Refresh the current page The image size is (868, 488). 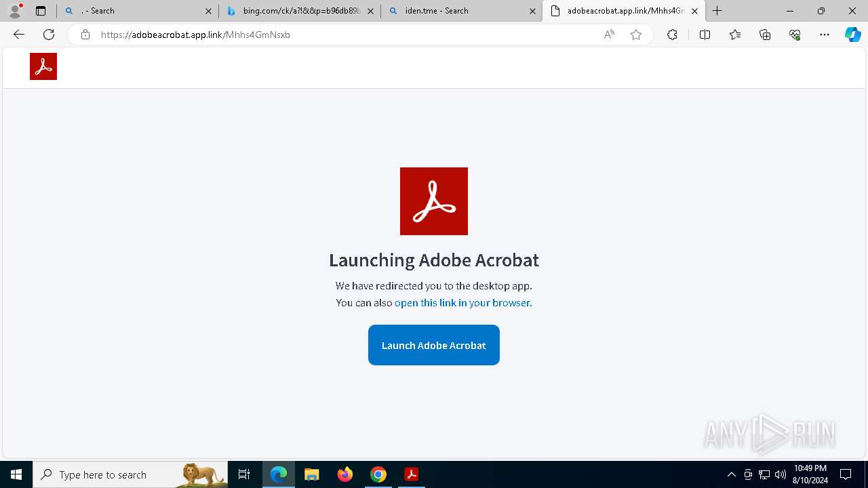[x=49, y=35]
